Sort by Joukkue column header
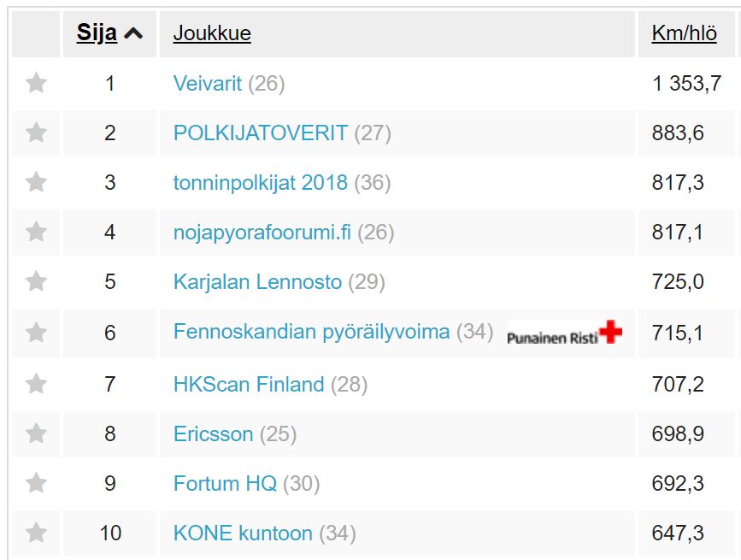The width and height of the screenshot is (741, 560). click(212, 33)
